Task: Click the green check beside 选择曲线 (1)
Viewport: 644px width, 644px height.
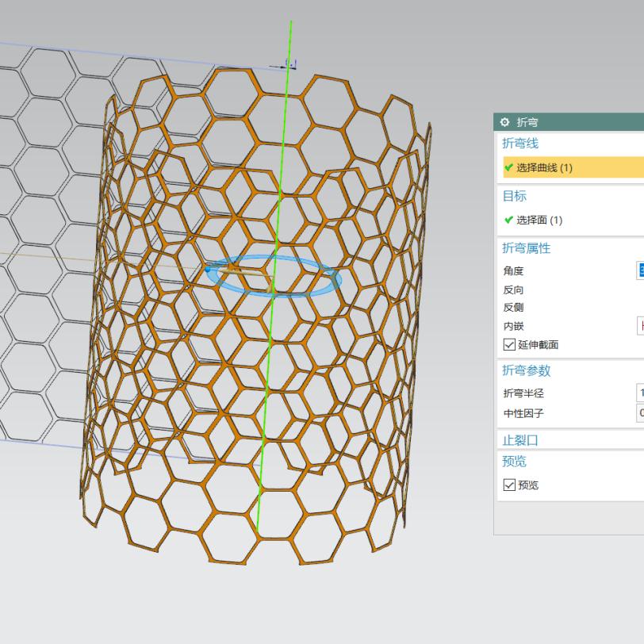Action: 509,167
